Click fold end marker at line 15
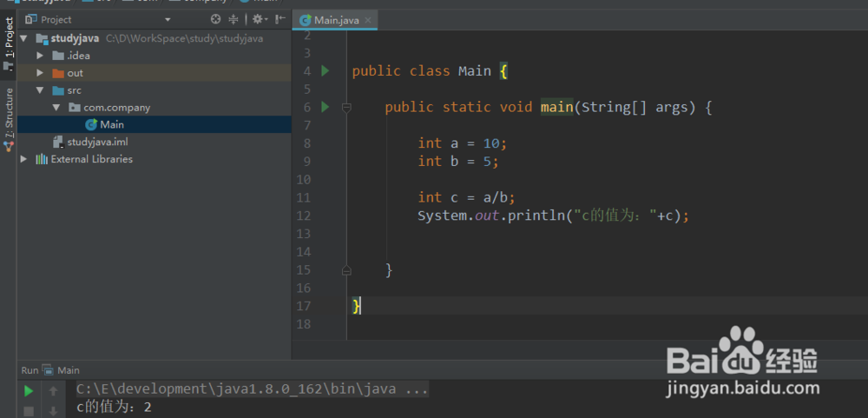The image size is (868, 418). click(346, 270)
